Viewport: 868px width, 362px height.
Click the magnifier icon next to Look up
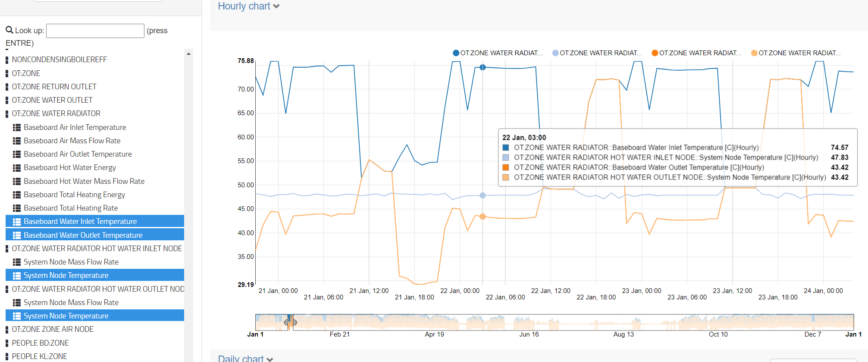pyautogui.click(x=9, y=30)
